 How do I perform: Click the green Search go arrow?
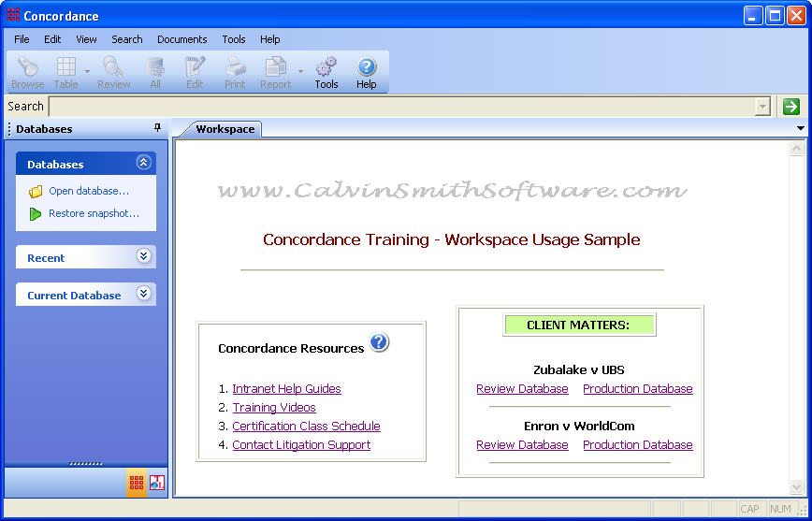click(x=791, y=107)
